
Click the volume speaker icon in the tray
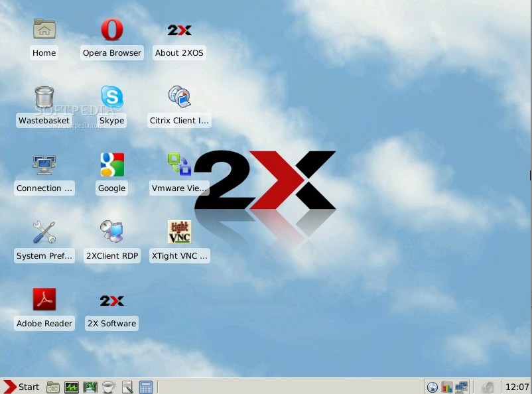[x=488, y=387]
